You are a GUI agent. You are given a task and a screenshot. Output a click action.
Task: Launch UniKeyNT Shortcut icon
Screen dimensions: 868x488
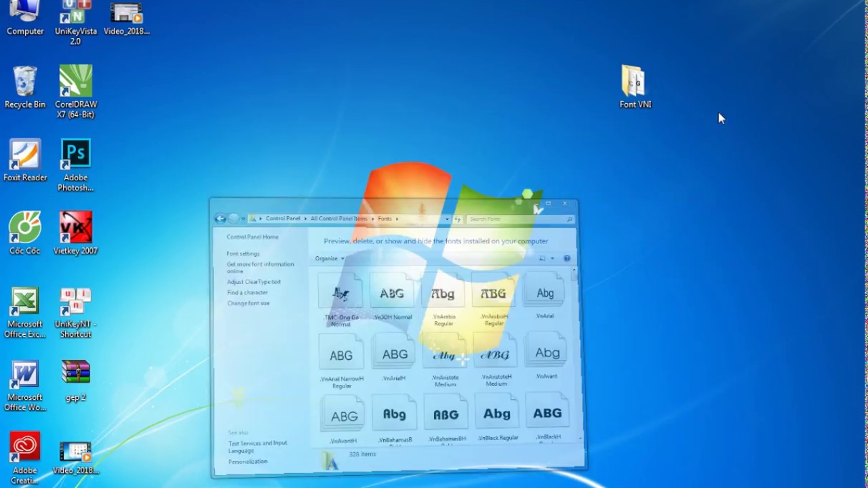[75, 312]
